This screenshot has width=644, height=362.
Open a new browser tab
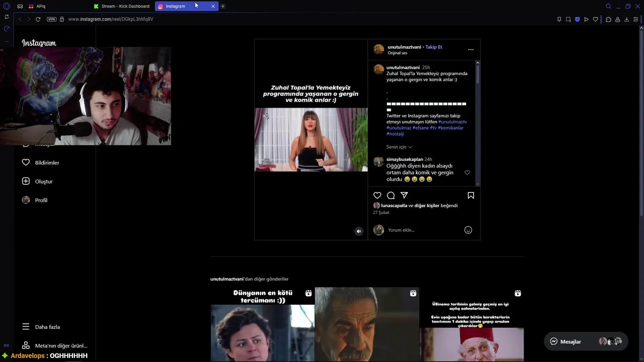click(223, 6)
